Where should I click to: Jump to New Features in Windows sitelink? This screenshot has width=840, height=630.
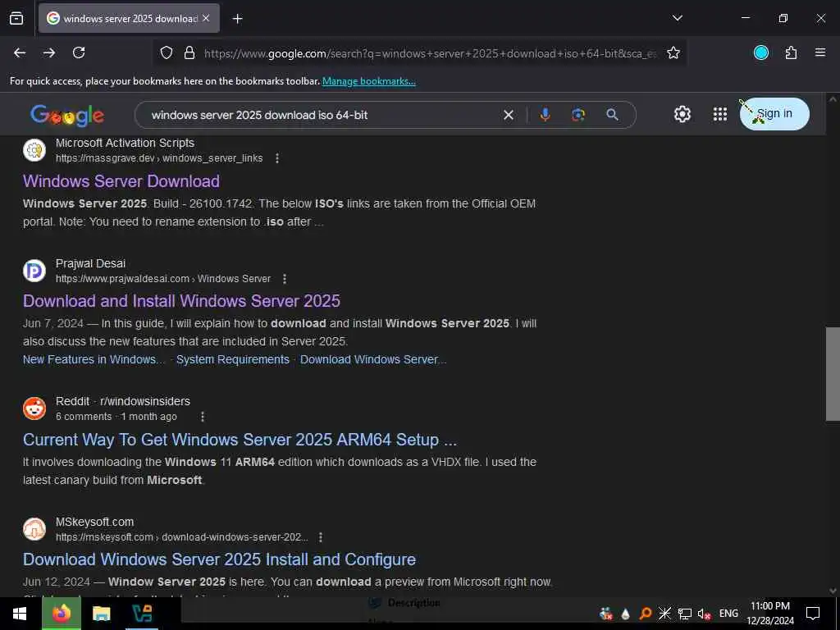click(94, 359)
